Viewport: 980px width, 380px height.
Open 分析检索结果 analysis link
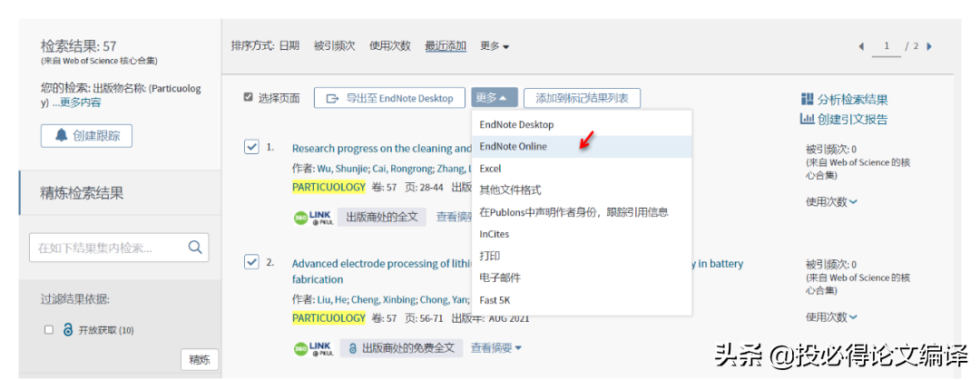(x=845, y=100)
